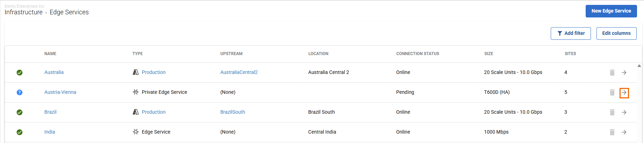This screenshot has height=143, width=644.
Task: Open the AustraliaCentral2 upstream link
Action: click(x=239, y=72)
